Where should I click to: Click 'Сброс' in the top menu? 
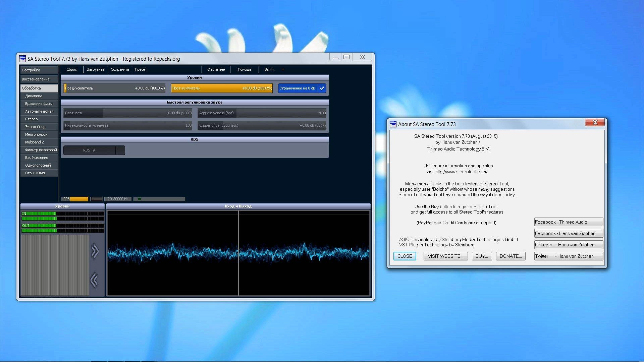[71, 69]
